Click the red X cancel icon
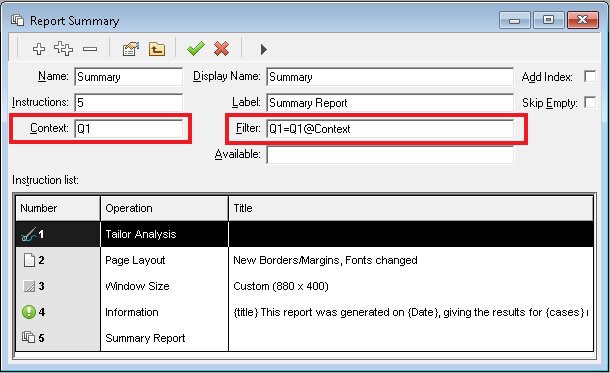The image size is (610, 373). point(221,49)
